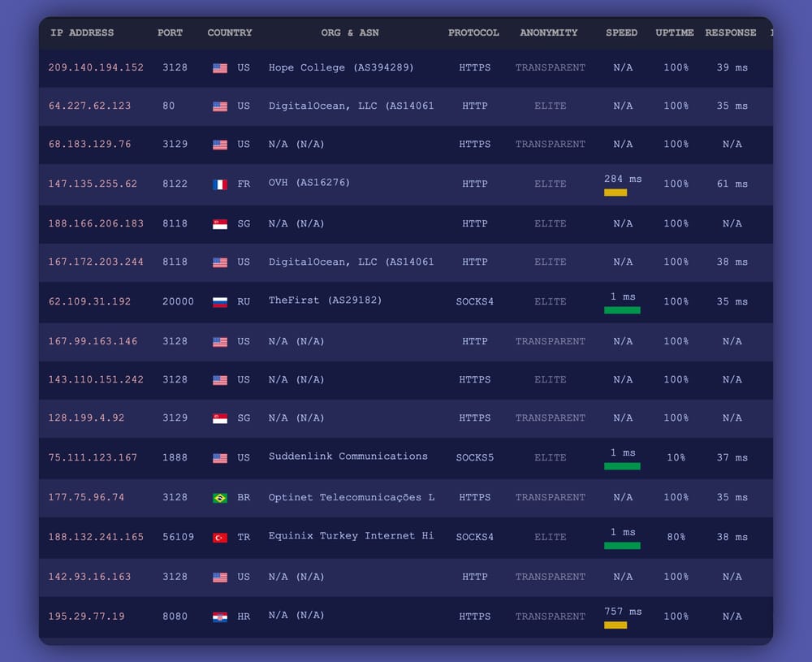The image size is (812, 662).
Task: Click the US flag beside 209.140.194.152
Action: pos(219,68)
